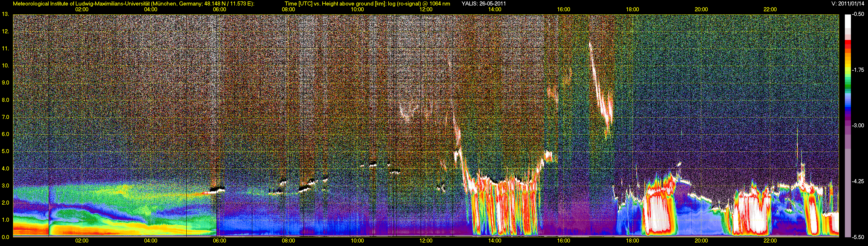Image resolution: width=868 pixels, height=246 pixels.
Task: Click the 5.0 km height axis label
Action: tap(5, 151)
